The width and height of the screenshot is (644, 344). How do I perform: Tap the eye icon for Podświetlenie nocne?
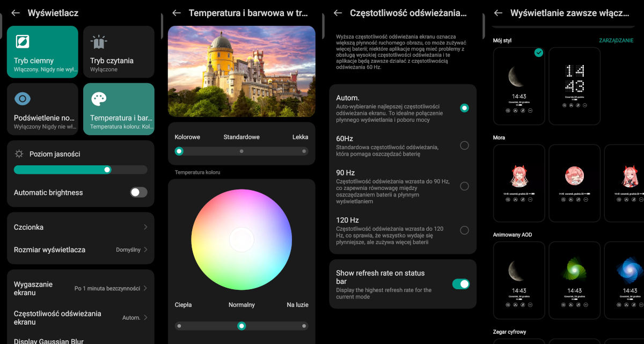point(23,99)
